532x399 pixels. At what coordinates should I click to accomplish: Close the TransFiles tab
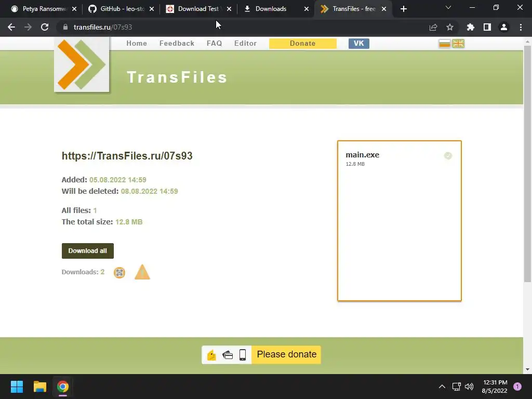(384, 9)
